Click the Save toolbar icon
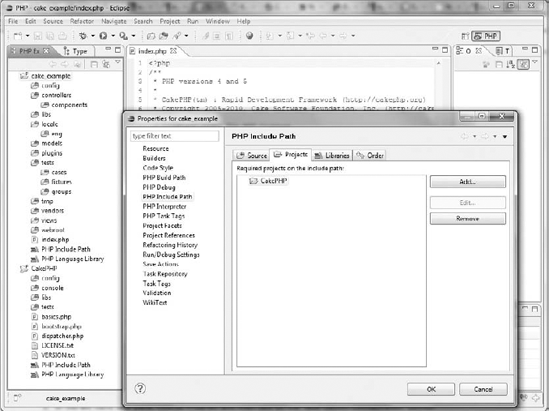The width and height of the screenshot is (549, 411). tap(38, 36)
